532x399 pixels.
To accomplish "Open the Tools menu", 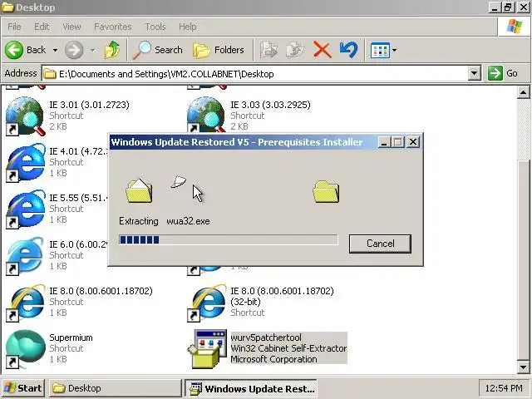I will click(x=155, y=27).
